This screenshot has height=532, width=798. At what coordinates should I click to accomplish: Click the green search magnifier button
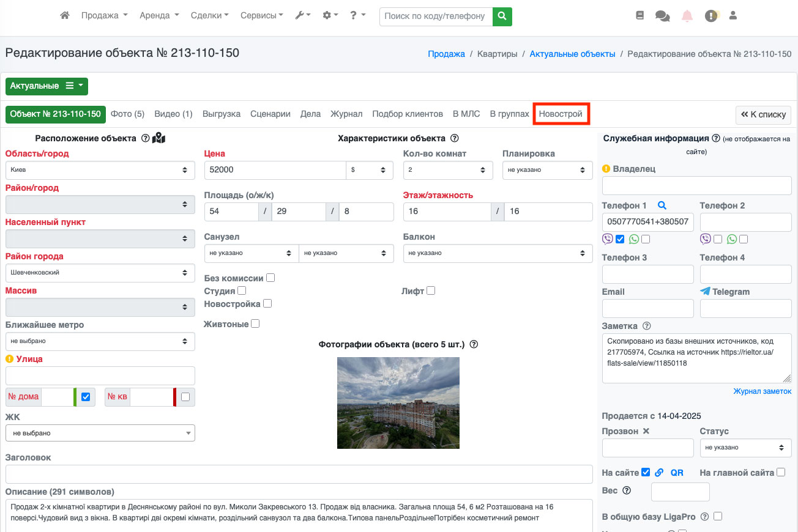502,16
